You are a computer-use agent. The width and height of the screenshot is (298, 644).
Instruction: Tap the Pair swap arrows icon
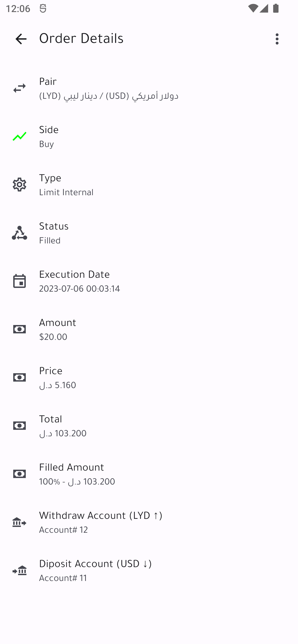click(x=19, y=88)
